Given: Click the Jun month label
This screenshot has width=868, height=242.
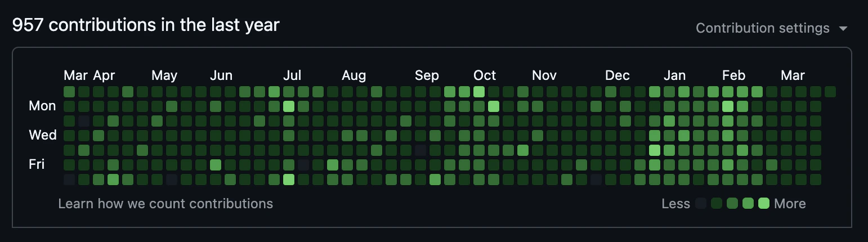Looking at the screenshot, I should coord(221,75).
